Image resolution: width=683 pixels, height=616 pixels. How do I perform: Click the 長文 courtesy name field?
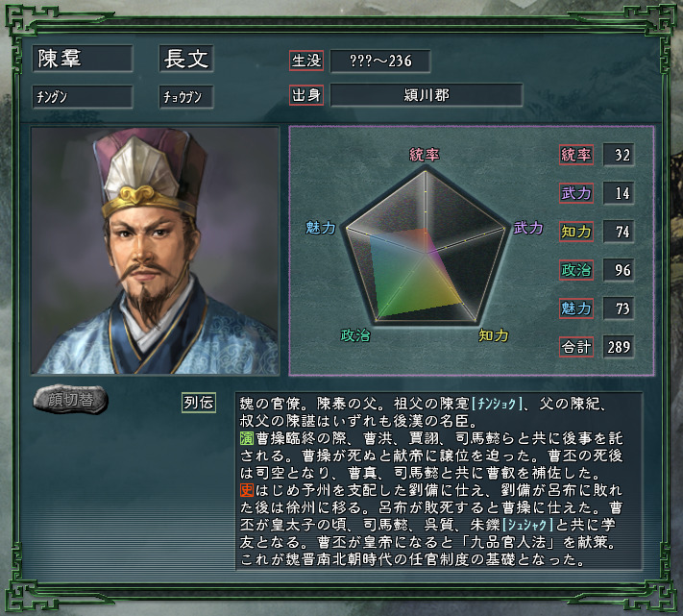tap(186, 59)
